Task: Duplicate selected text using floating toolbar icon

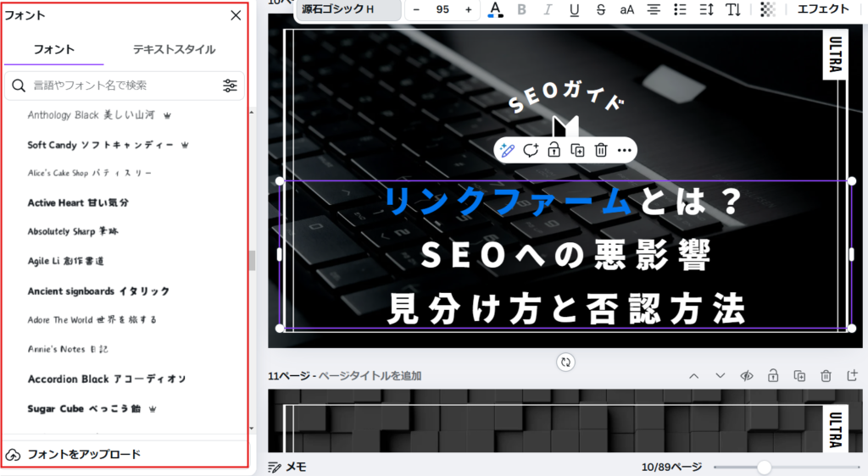Action: [x=577, y=151]
